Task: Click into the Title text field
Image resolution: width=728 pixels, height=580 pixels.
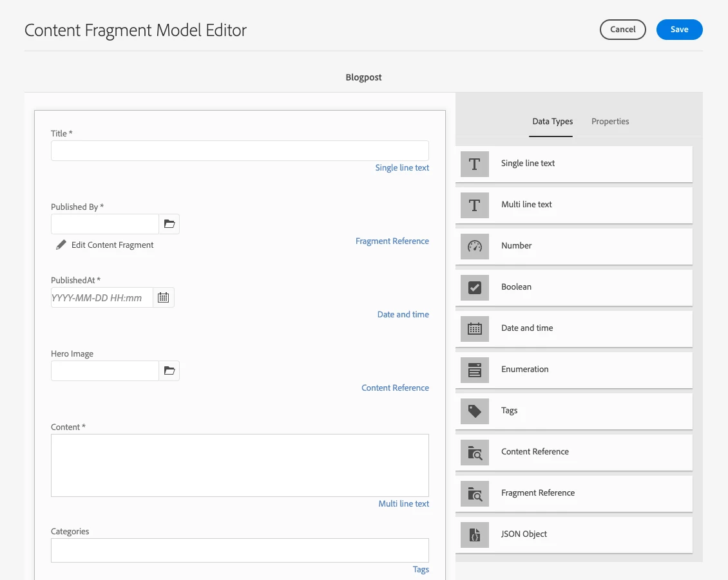Action: [x=240, y=151]
